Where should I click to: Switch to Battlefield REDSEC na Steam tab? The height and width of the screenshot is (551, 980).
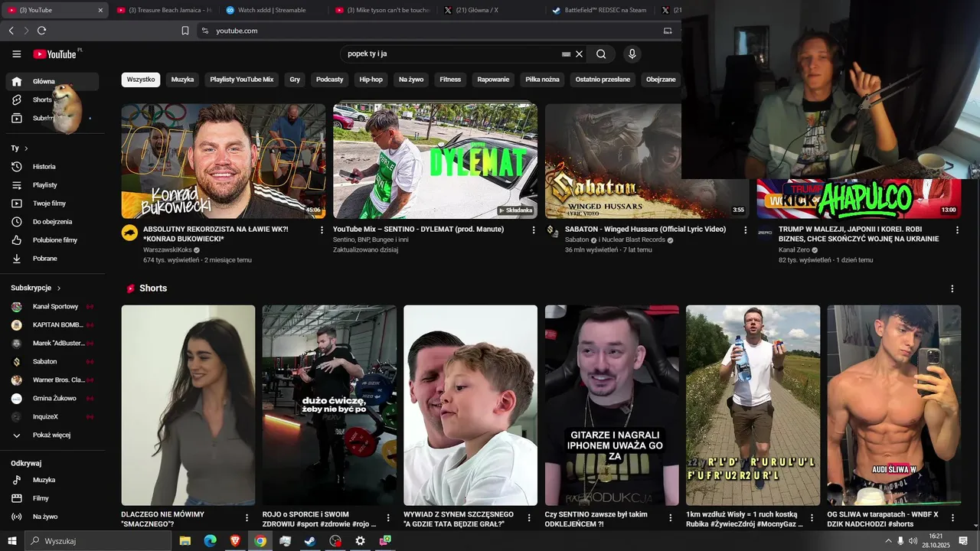[x=599, y=10]
